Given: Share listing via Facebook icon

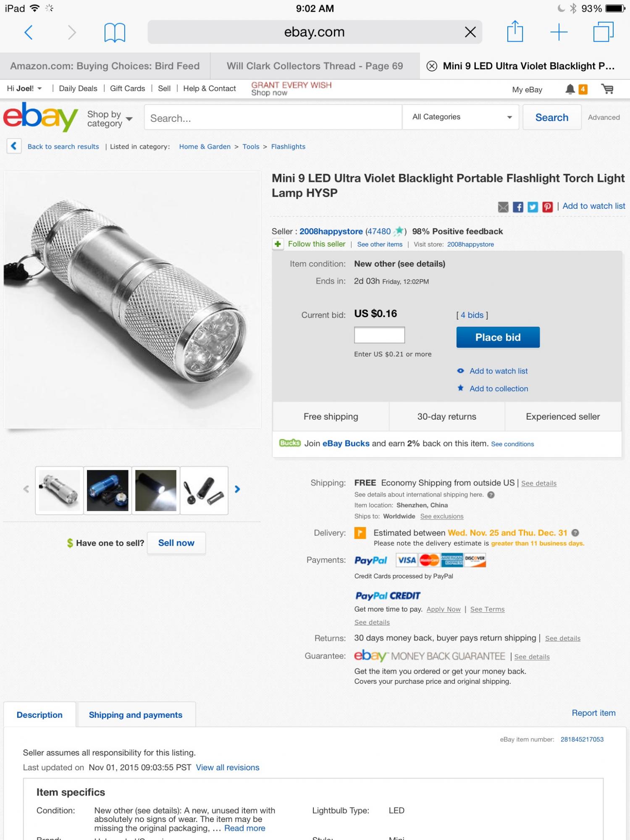Looking at the screenshot, I should coord(518,207).
